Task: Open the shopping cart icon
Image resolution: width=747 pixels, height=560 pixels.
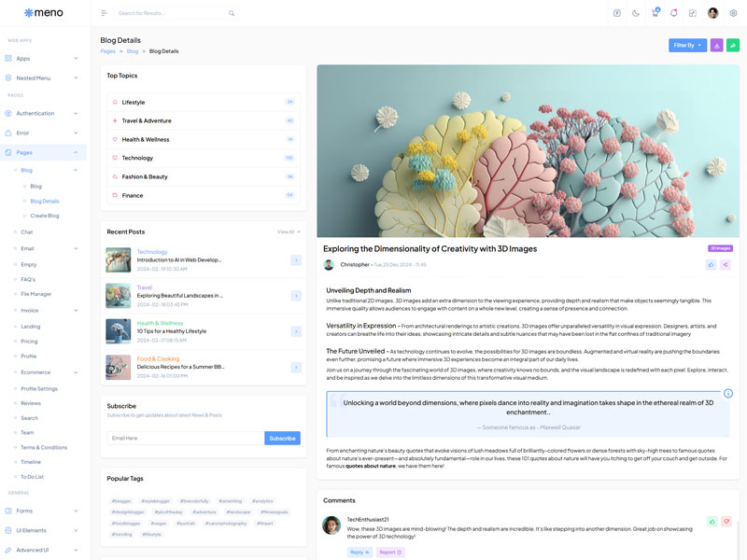Action: (x=655, y=13)
